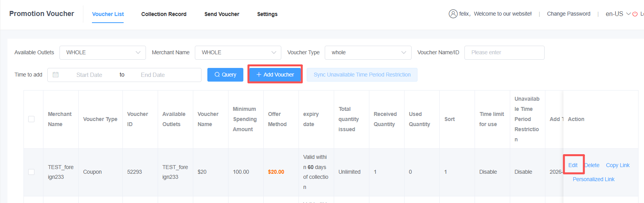
Task: Click the calendar icon in the date range field
Action: pos(56,75)
